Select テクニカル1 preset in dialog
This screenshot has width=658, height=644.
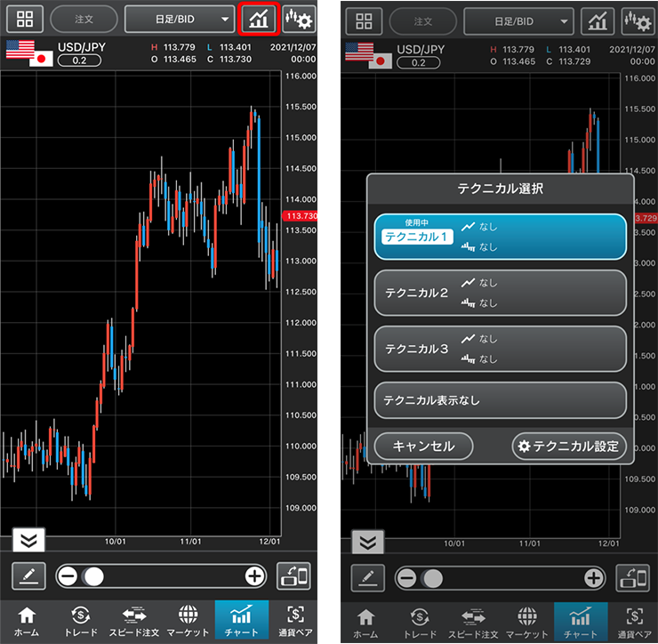[x=501, y=237]
